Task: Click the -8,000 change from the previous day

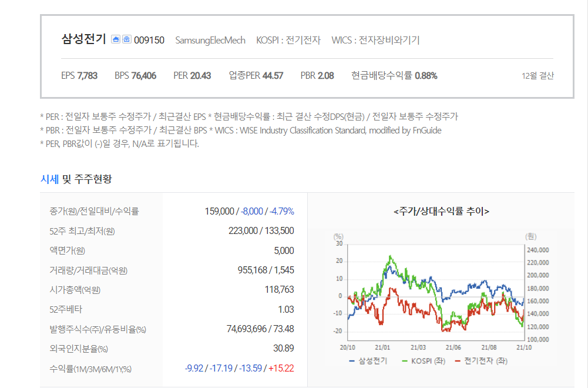Action: click(x=252, y=211)
